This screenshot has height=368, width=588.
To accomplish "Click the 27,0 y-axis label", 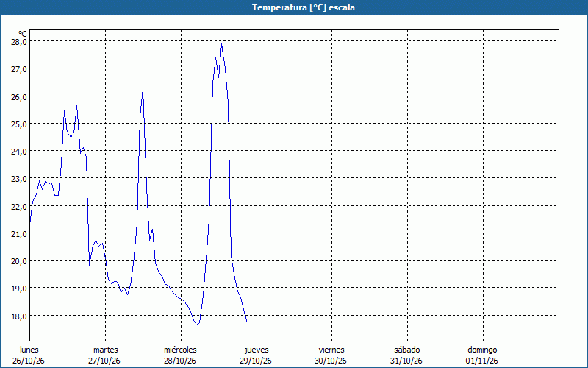I will 19,68.
